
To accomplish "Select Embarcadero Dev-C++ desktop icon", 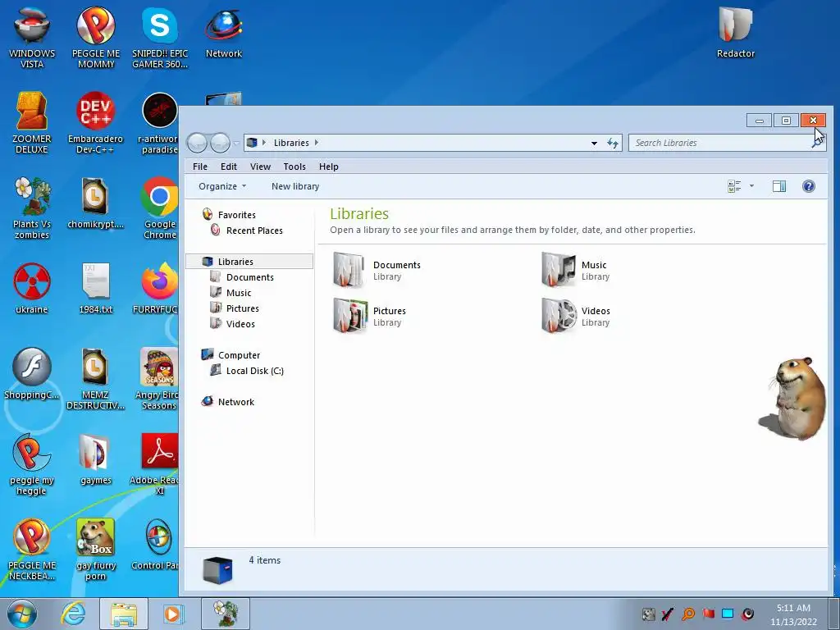I will 95,123.
